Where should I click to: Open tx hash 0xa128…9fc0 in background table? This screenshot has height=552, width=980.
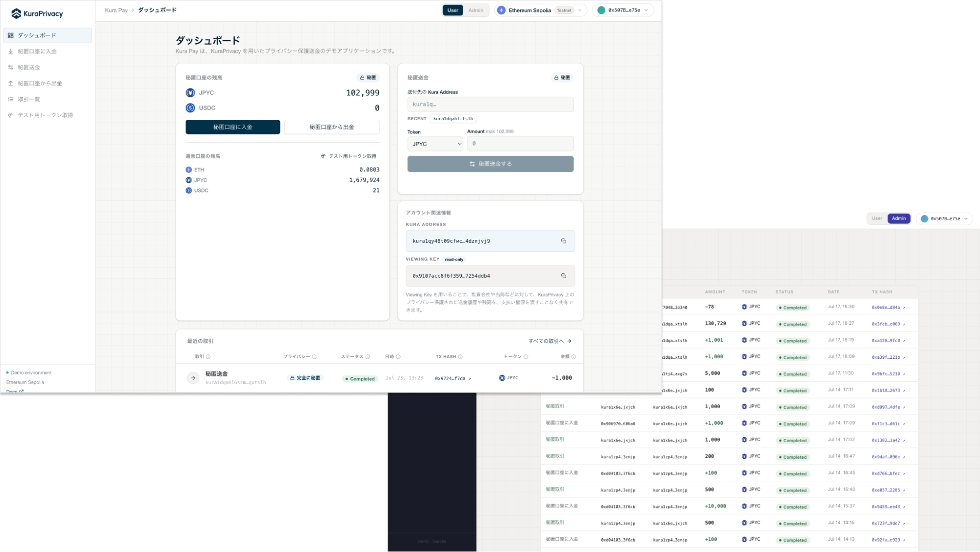click(888, 341)
